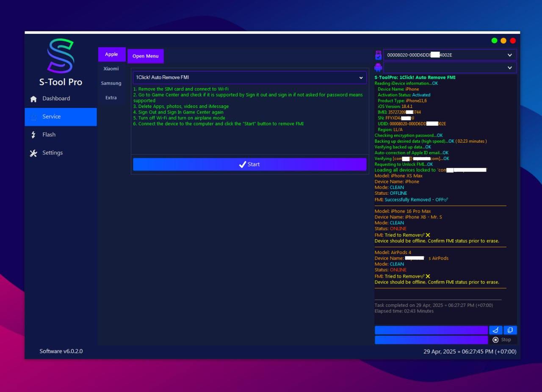
Task: Click the 'iOS Version: 18.4.1' line
Action: (395, 107)
